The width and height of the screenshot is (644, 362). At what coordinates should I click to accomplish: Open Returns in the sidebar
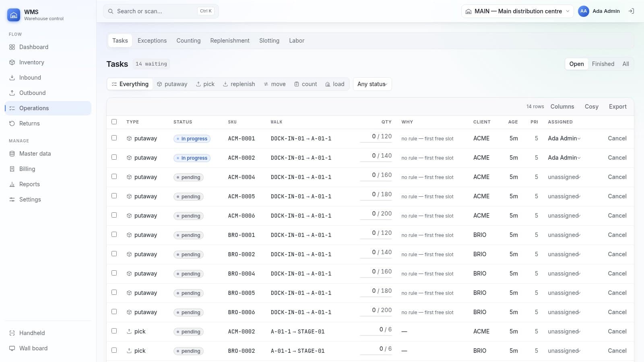48,123
